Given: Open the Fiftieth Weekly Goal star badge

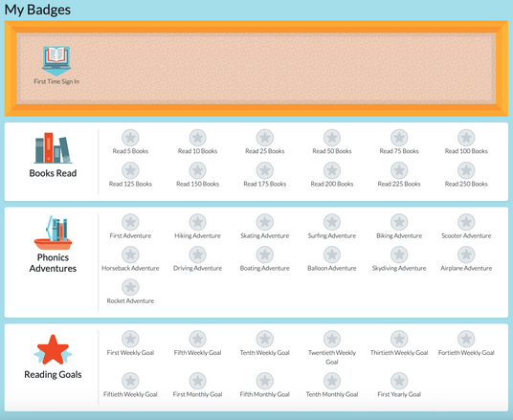Looking at the screenshot, I should [130, 381].
